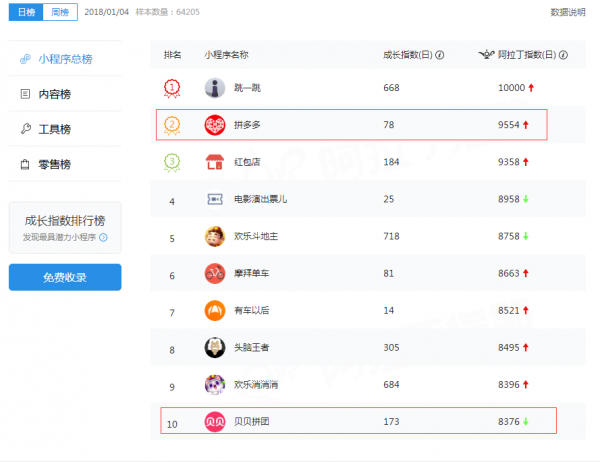Click the 欢乐斗地主 app icon
Viewport: 600px width, 462px height.
point(215,236)
